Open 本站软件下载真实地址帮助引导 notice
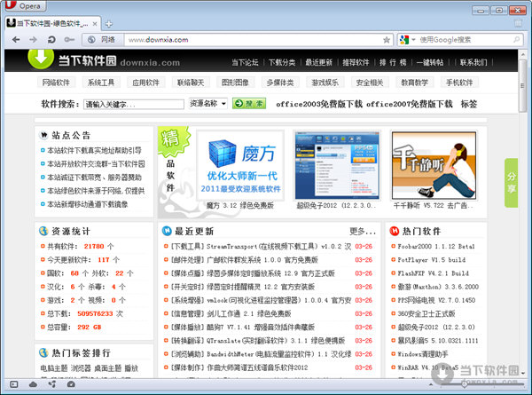Image resolution: width=532 pixels, height=395 pixels. (x=94, y=151)
